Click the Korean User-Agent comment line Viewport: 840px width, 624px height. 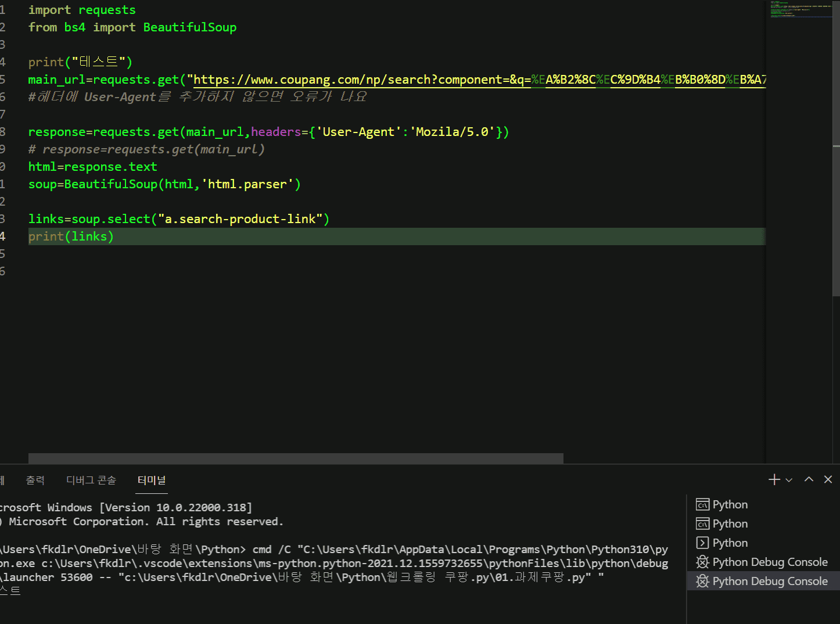(x=198, y=96)
